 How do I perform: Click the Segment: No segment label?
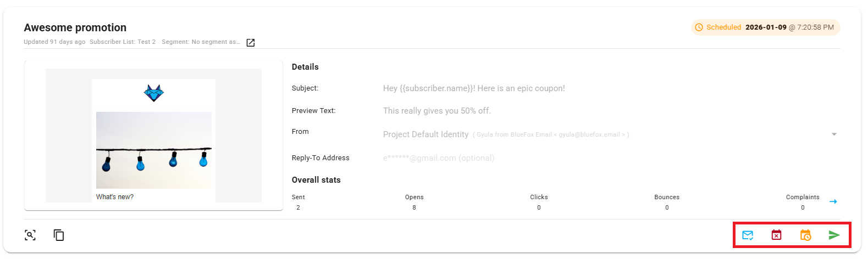click(201, 42)
